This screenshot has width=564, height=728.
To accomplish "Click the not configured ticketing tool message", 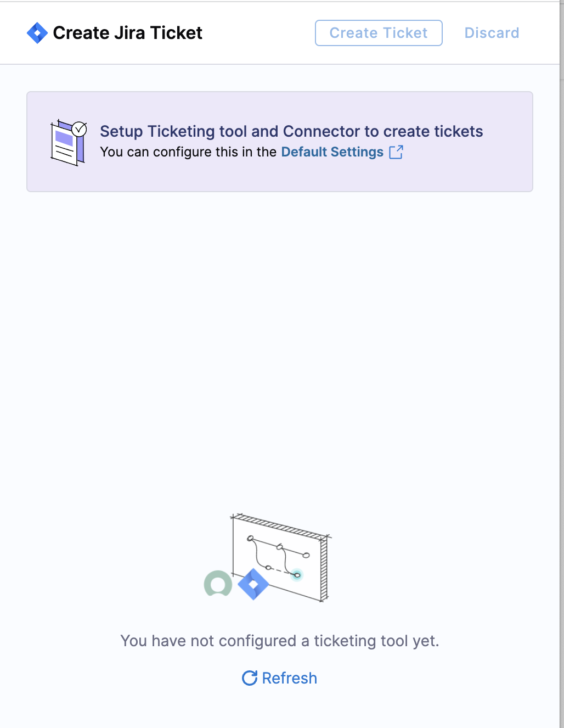I will click(x=280, y=641).
